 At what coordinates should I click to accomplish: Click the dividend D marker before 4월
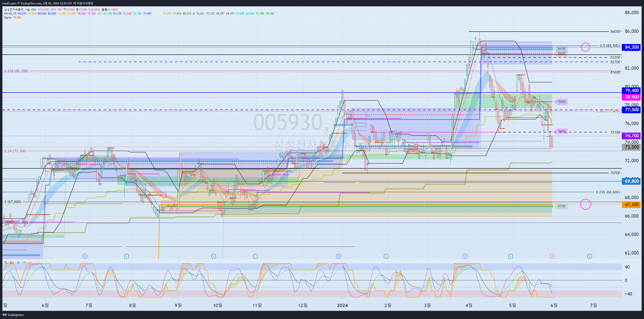point(465,256)
